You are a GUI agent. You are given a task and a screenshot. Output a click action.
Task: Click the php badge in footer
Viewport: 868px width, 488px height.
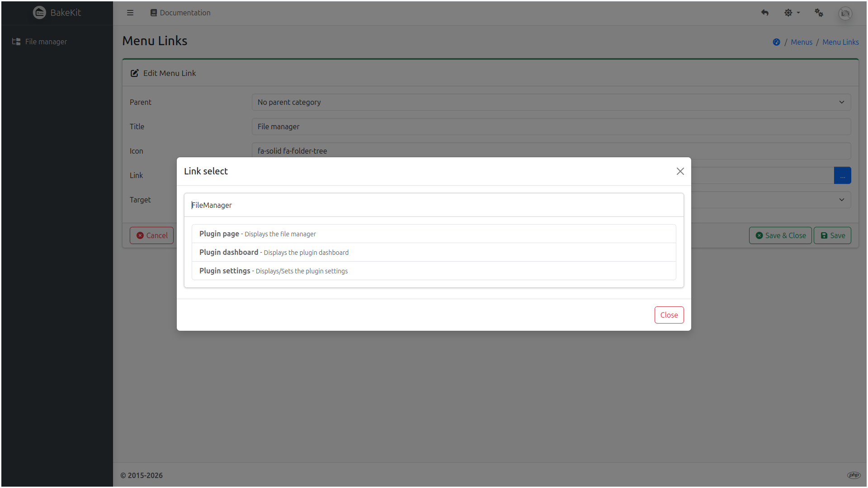(x=854, y=475)
